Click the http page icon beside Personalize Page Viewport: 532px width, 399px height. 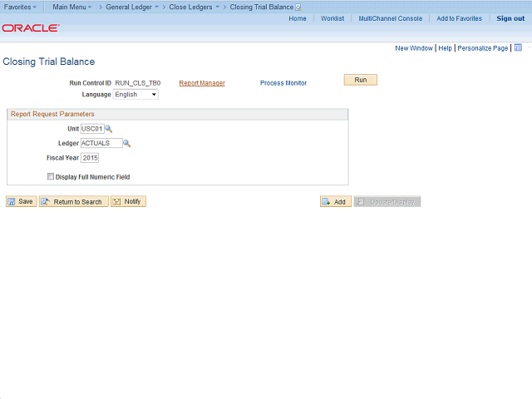click(518, 48)
